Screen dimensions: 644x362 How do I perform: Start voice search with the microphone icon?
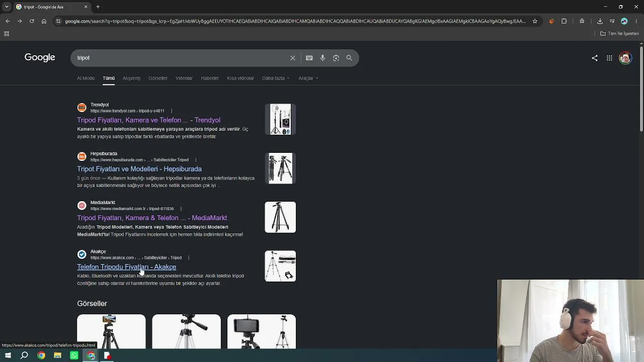pyautogui.click(x=323, y=58)
